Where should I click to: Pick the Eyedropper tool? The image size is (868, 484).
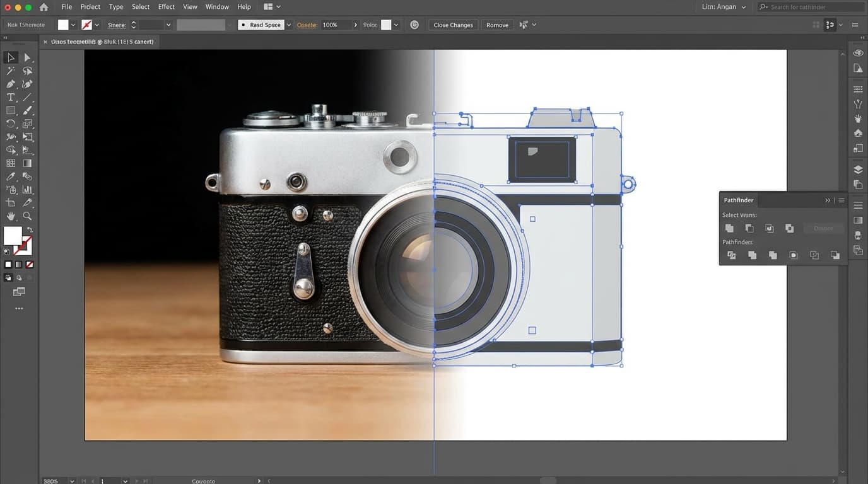point(10,176)
